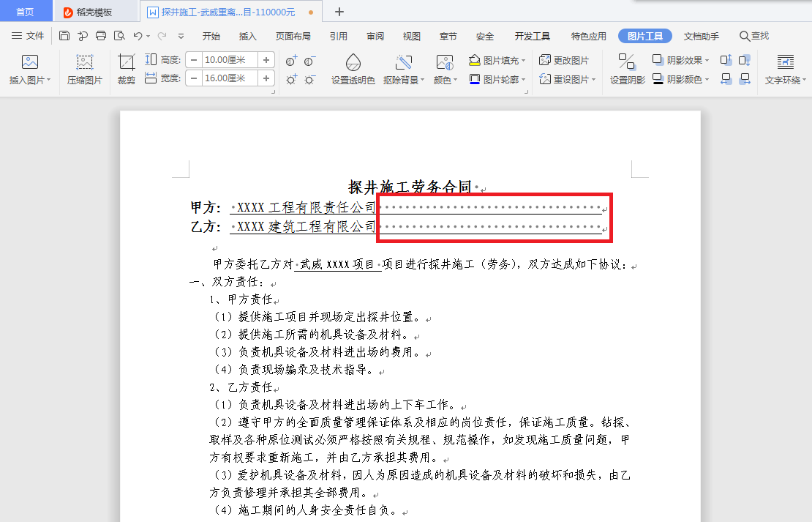This screenshot has height=522, width=812.
Task: Click the 图片填充 yellow fill color icon
Action: [x=474, y=61]
